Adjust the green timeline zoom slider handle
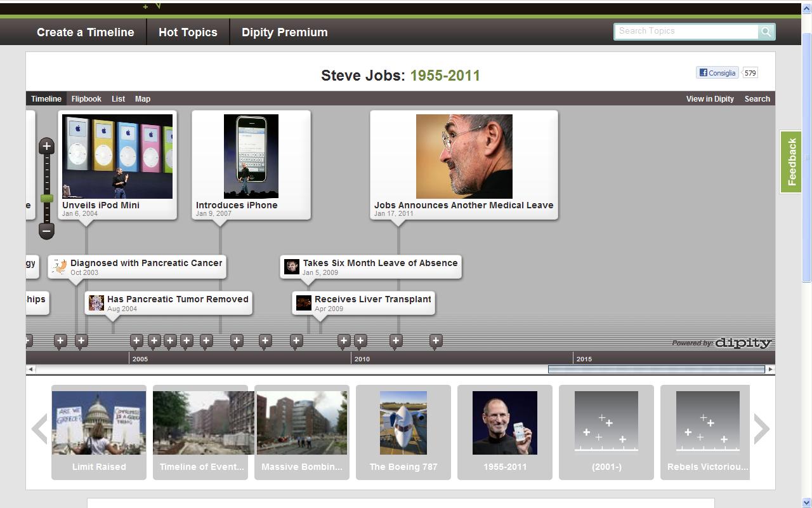The image size is (812, 508). 46,199
